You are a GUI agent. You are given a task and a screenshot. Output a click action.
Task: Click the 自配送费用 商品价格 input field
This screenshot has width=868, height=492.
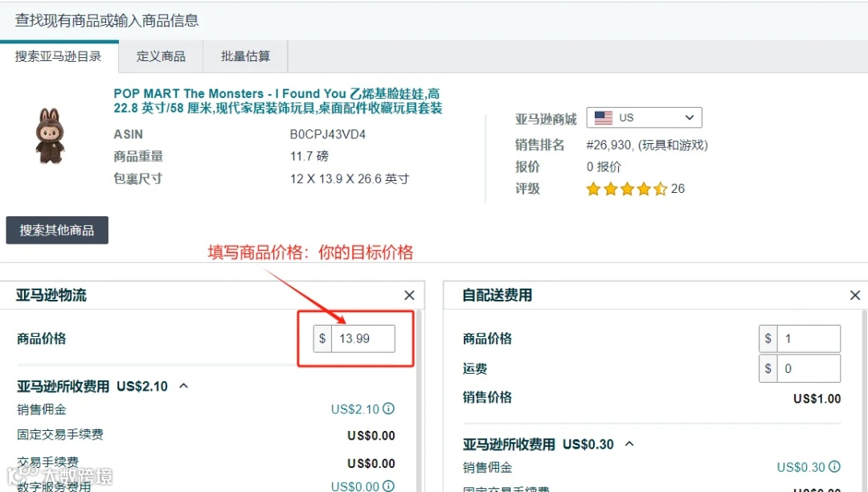point(809,338)
